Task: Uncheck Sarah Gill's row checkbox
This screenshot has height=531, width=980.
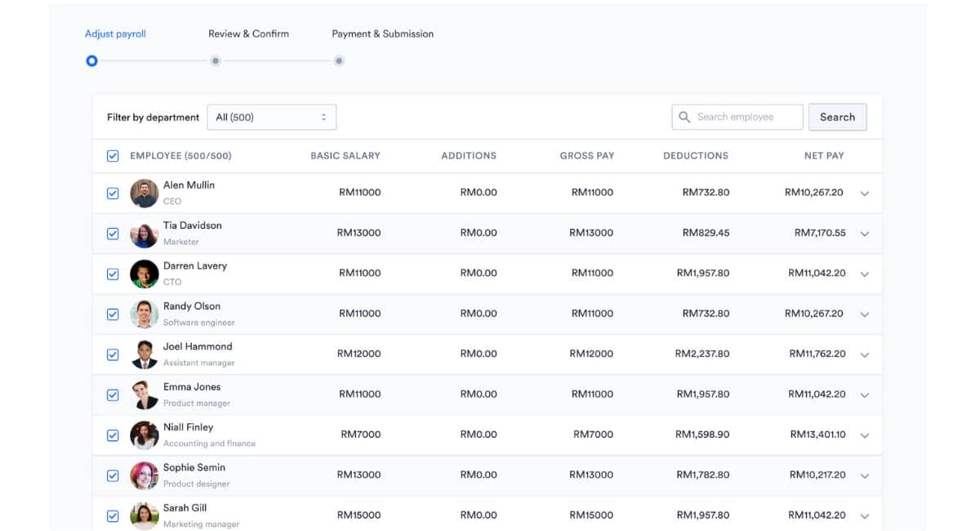Action: pyautogui.click(x=112, y=515)
